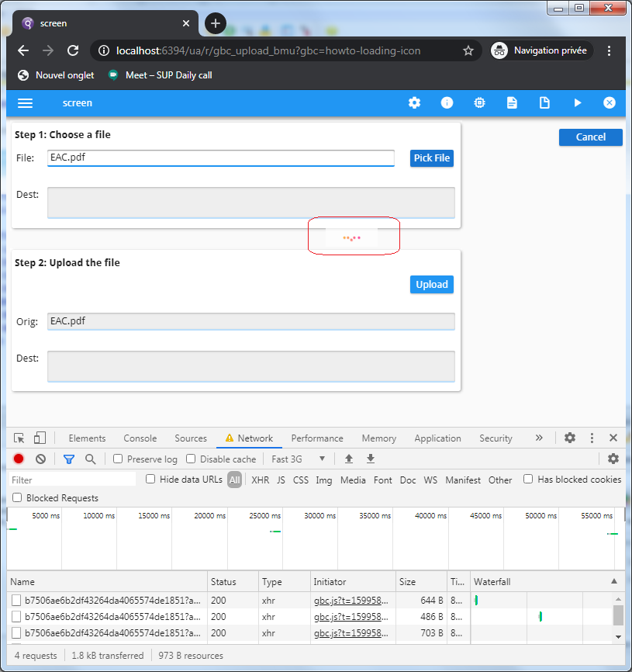Toggle the device toolbar icon in DevTools
This screenshot has height=672, width=632.
click(x=40, y=438)
